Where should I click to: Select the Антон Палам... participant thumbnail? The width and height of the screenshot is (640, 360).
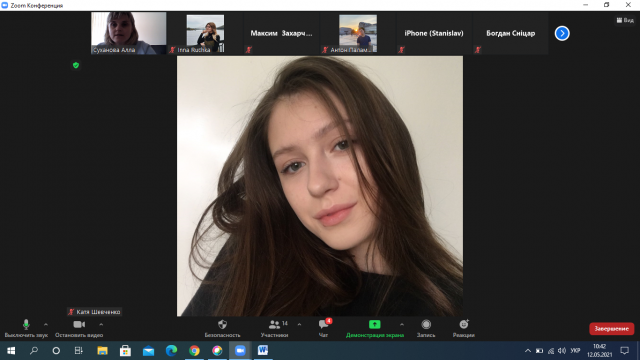[x=358, y=33]
